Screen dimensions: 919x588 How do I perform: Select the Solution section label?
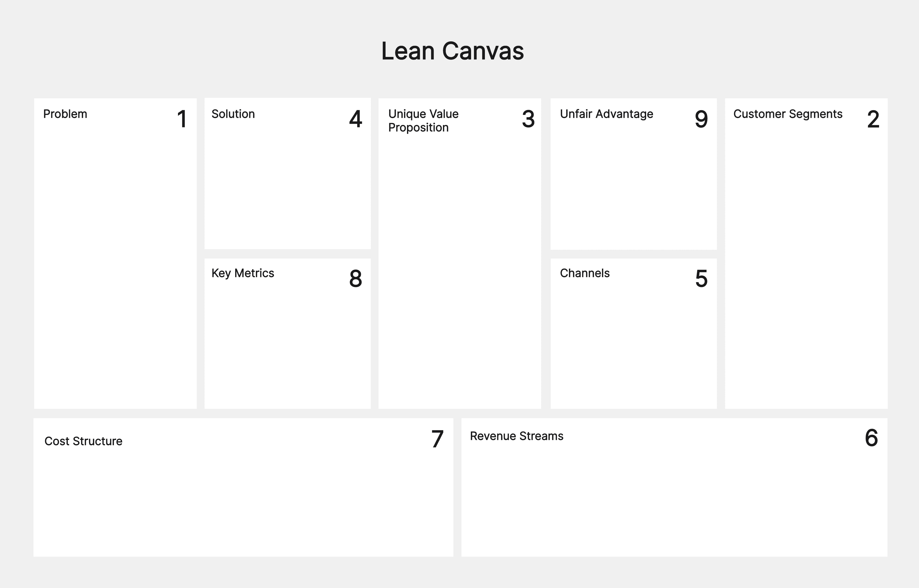point(233,114)
